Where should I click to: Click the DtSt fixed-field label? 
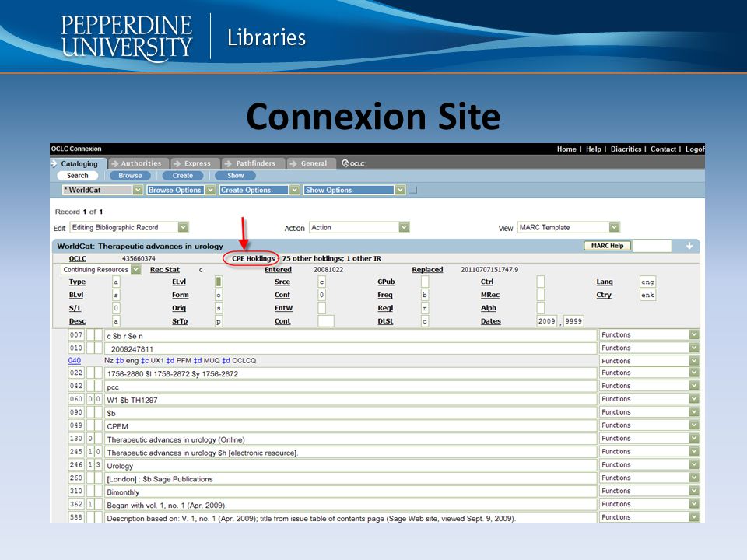(x=385, y=321)
